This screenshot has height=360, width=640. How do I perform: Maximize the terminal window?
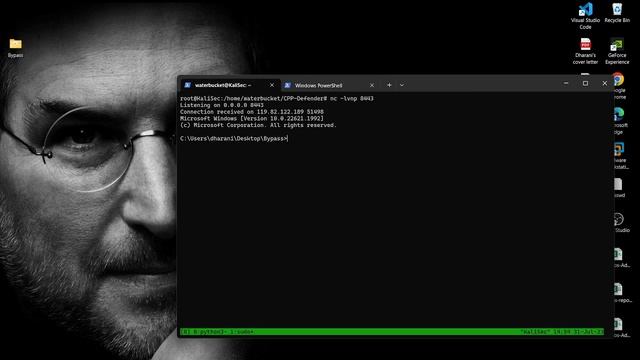coord(585,83)
